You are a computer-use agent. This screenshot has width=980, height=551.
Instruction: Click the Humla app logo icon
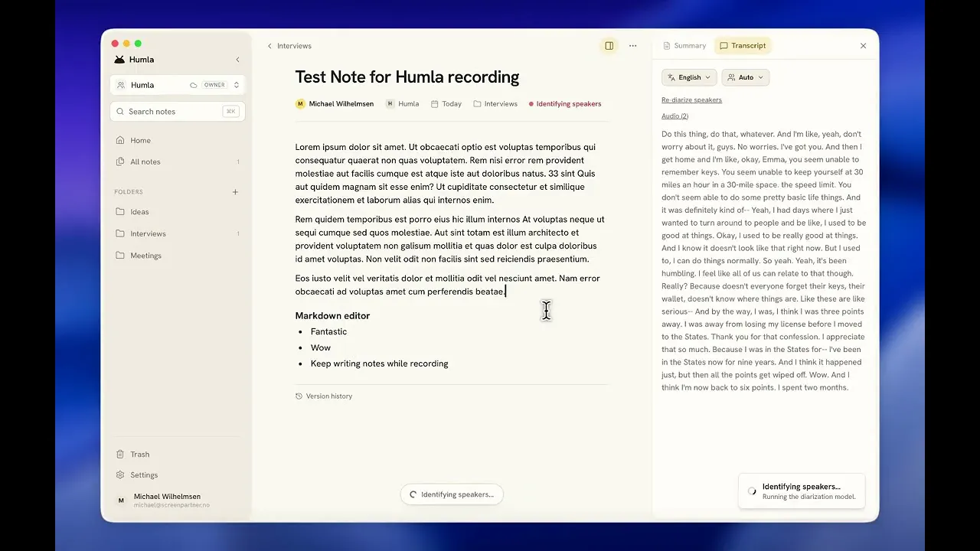[119, 60]
